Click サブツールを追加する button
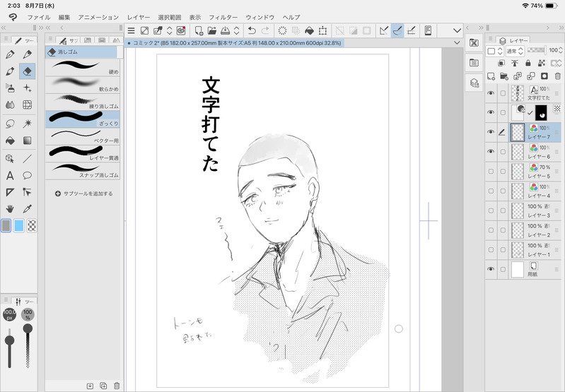The image size is (565, 392). [83, 194]
